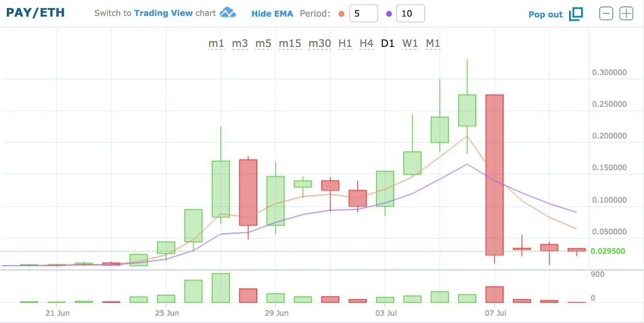Viewport: 644px width, 323px height.
Task: Click the orange EMA period color dot
Action: 341,14
